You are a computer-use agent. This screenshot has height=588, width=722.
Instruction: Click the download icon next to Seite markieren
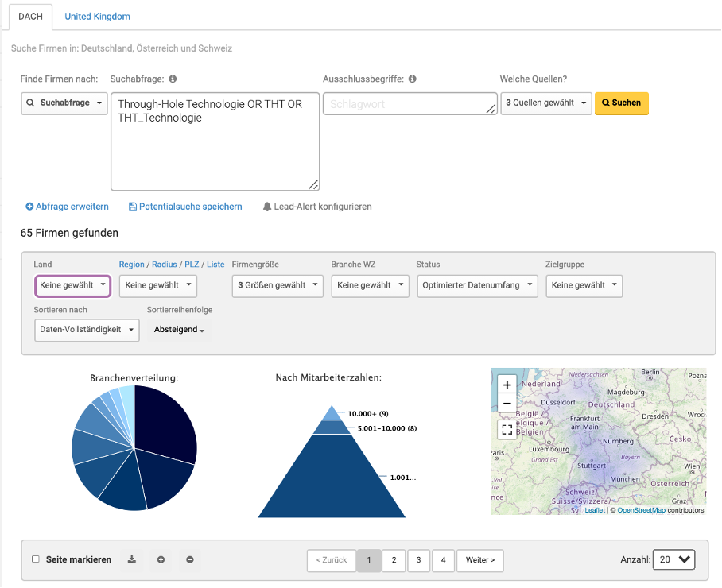coord(132,559)
